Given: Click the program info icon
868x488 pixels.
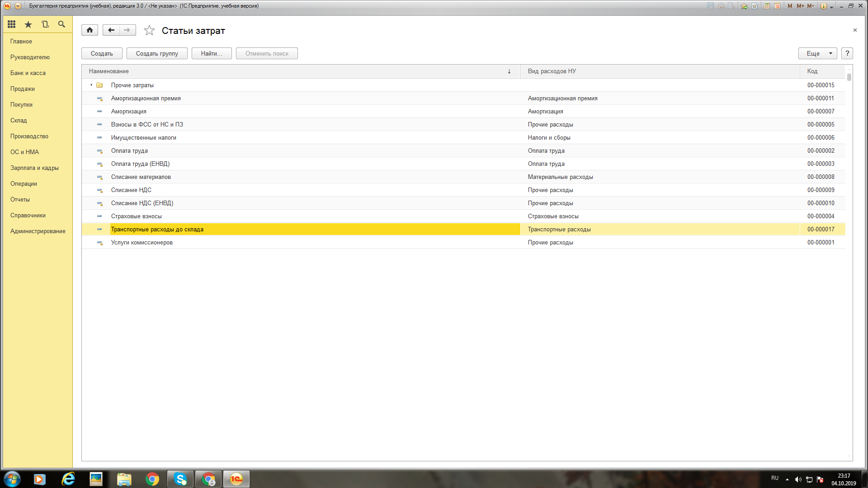Looking at the screenshot, I should [x=823, y=6].
